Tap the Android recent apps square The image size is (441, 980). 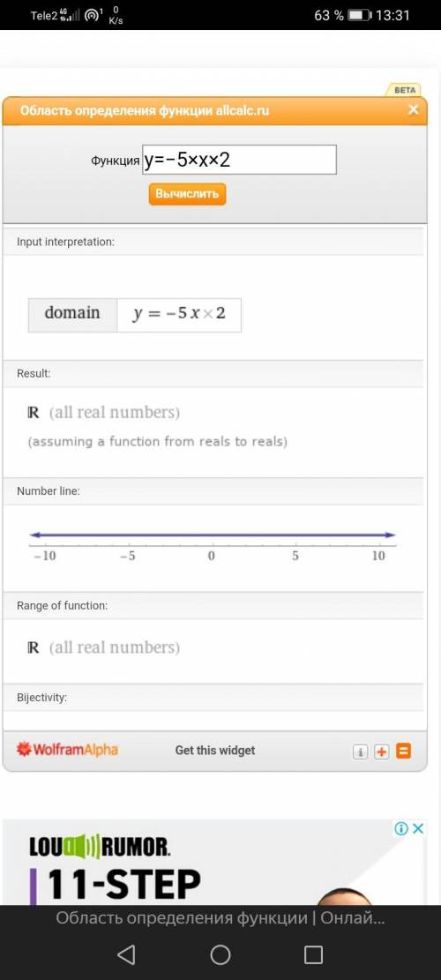(x=314, y=954)
